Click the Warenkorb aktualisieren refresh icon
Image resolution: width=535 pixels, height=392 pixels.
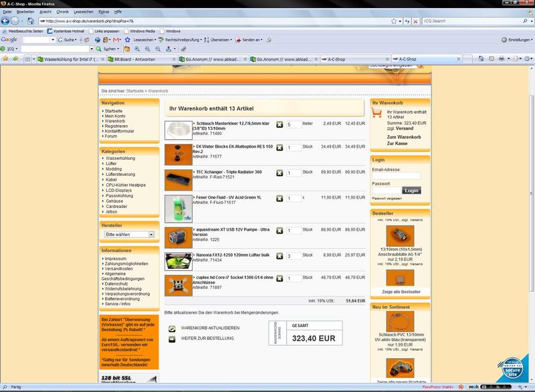pyautogui.click(x=172, y=328)
